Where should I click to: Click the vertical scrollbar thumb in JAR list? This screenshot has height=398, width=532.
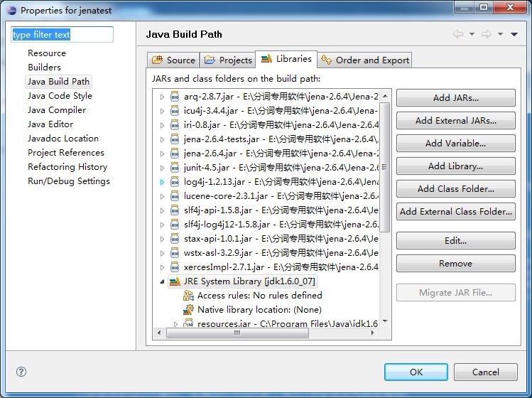click(384, 167)
